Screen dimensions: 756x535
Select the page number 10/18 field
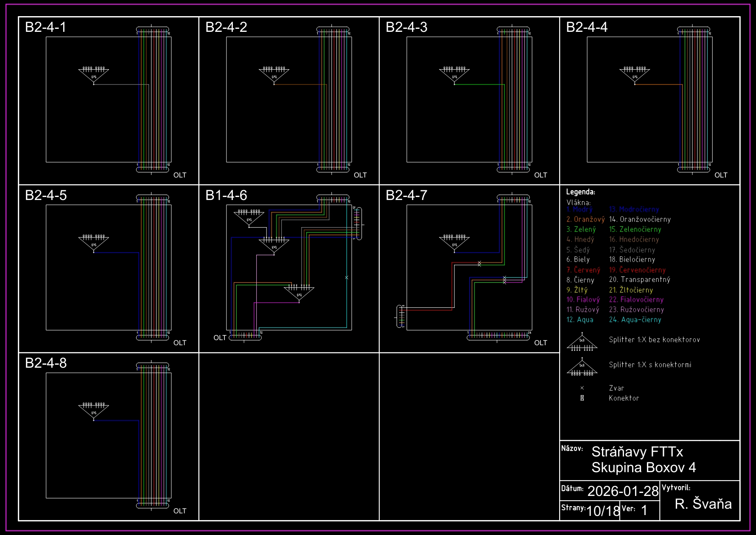[x=603, y=511]
